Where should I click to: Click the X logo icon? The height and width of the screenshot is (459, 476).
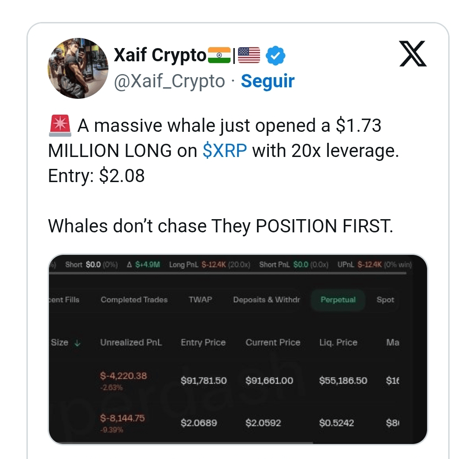coord(413,54)
